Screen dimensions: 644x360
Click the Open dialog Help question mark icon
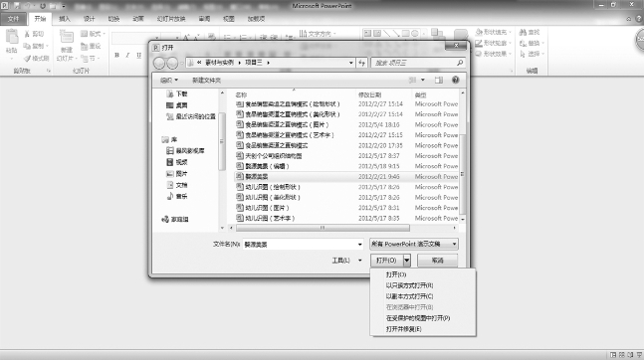tap(455, 80)
